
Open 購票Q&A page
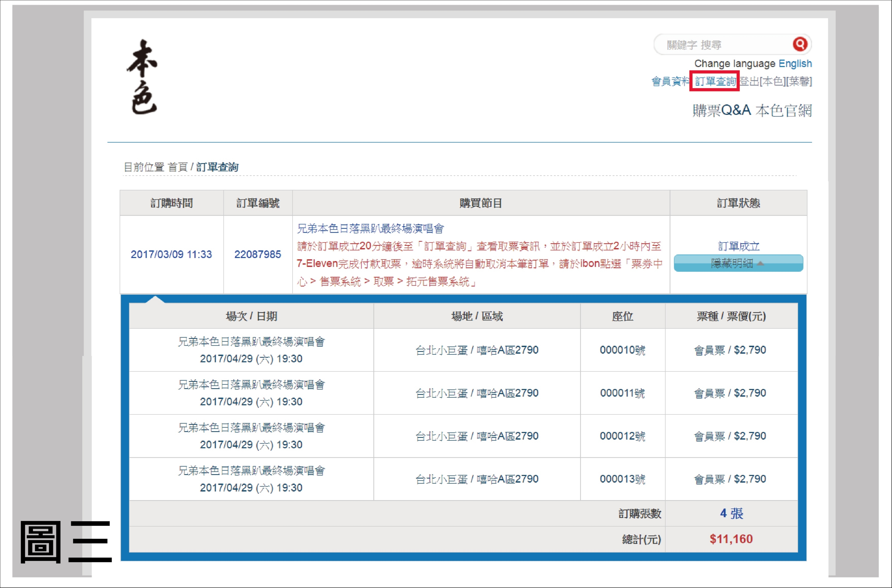click(721, 110)
